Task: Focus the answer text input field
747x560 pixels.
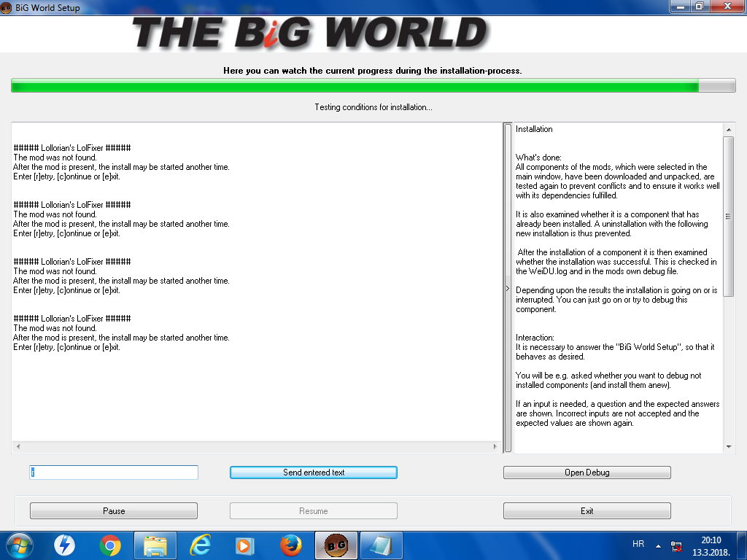Action: [114, 472]
